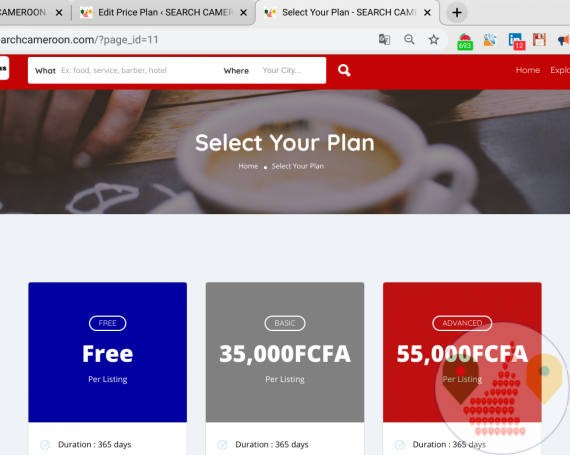Open the browser zoom magnifier icon
The width and height of the screenshot is (570, 455).
click(x=409, y=39)
